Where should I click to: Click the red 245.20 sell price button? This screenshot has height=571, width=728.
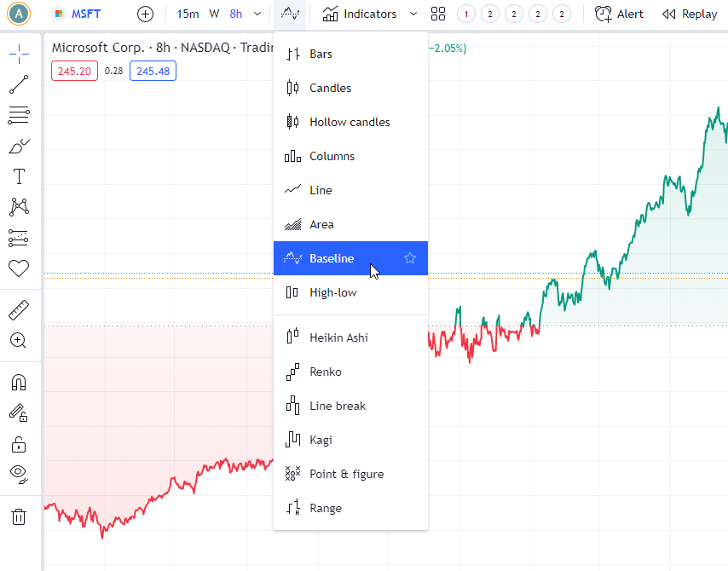[74, 71]
